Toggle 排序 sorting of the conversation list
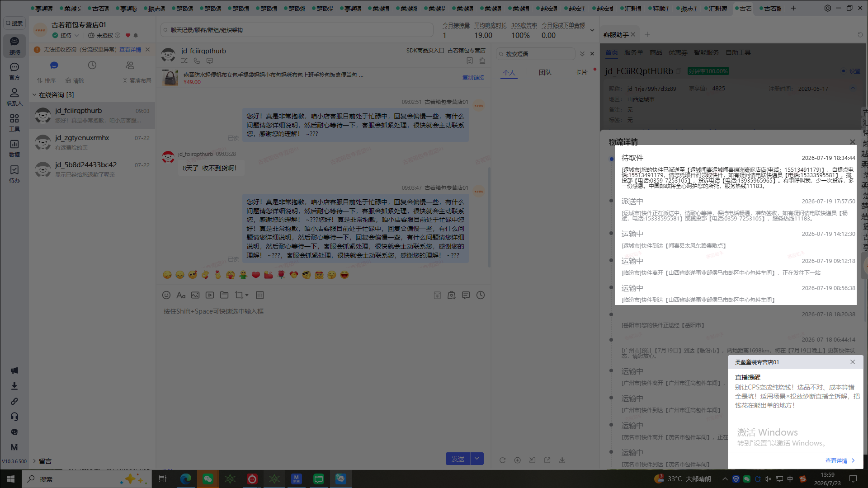The height and width of the screenshot is (488, 868). click(x=47, y=80)
